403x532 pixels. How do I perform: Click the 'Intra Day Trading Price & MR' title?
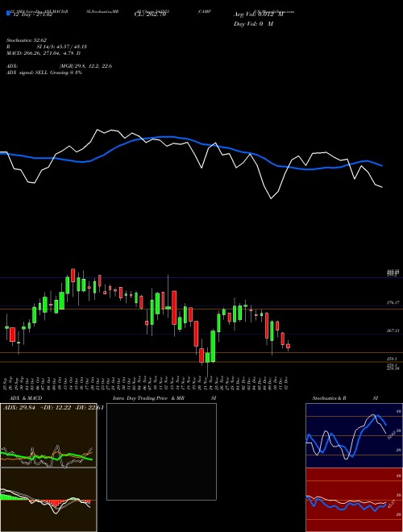coord(149,398)
